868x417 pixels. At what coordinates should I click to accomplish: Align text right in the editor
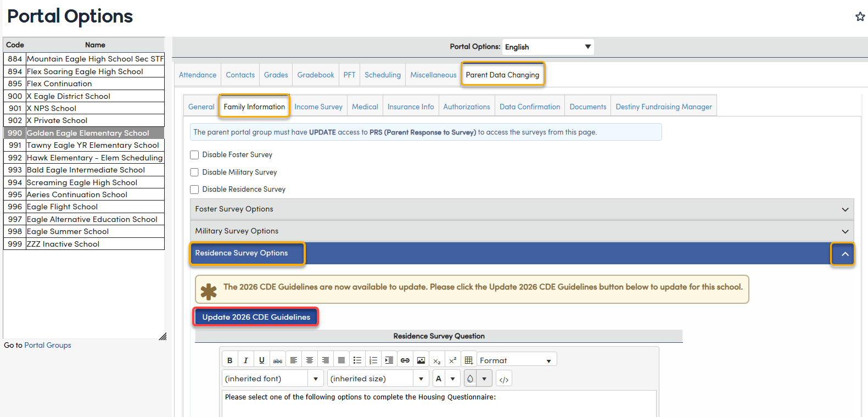click(x=326, y=360)
